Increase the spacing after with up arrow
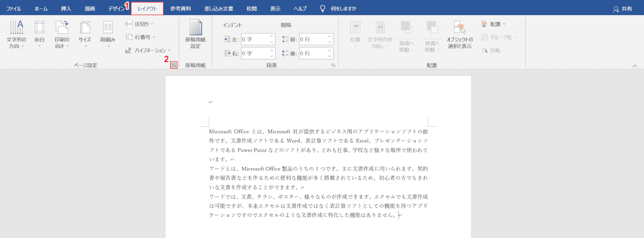Viewport: 644px width, 238px height. point(330,51)
